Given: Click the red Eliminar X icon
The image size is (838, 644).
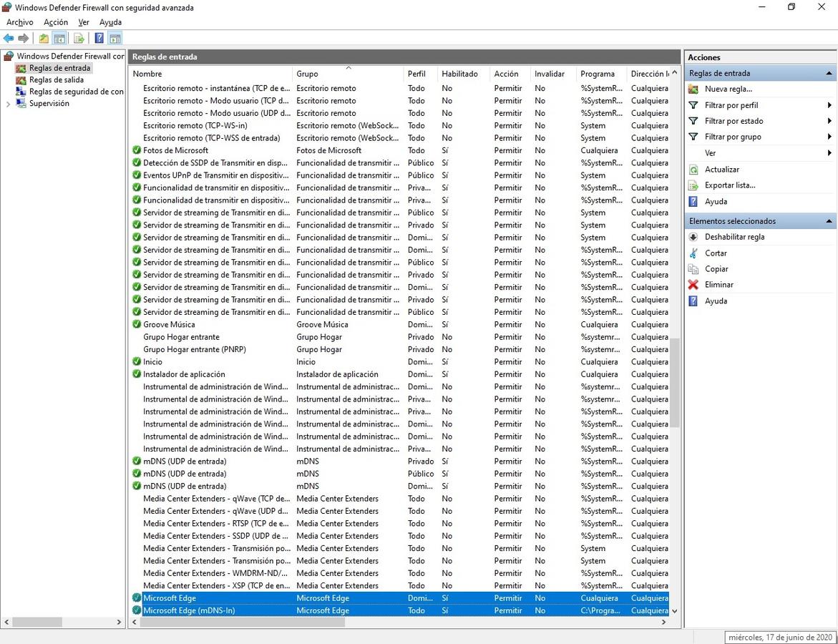Looking at the screenshot, I should [693, 285].
